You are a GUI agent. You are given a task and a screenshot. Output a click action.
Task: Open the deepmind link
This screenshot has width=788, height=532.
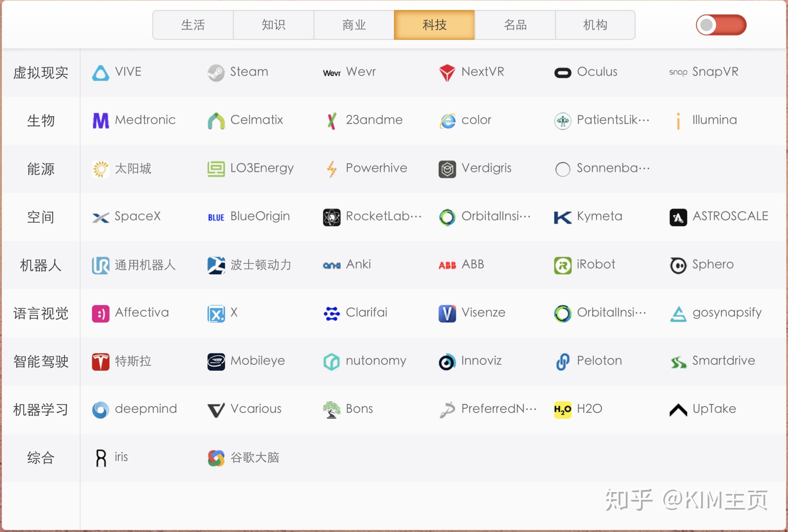pyautogui.click(x=145, y=409)
